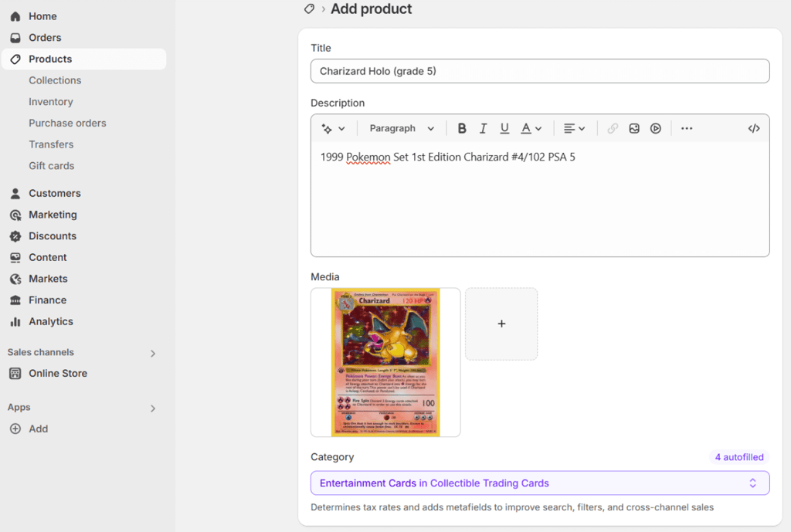Viewport: 791px width, 532px height.
Task: Click the Home icon in sidebar
Action: (15, 17)
